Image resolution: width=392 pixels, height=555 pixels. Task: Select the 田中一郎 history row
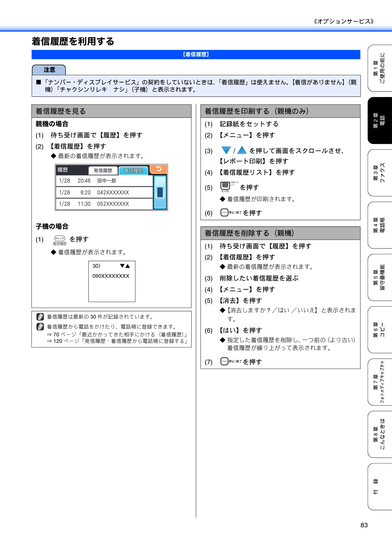coord(104,181)
